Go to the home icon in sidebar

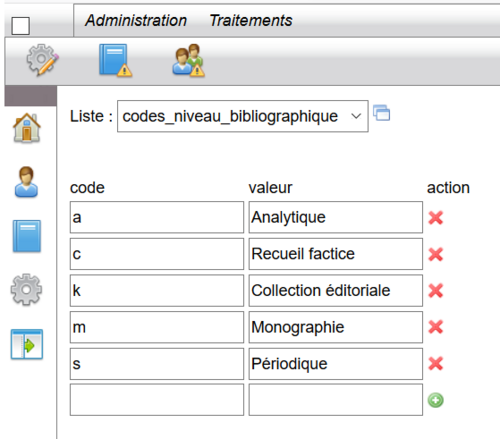pos(27,128)
